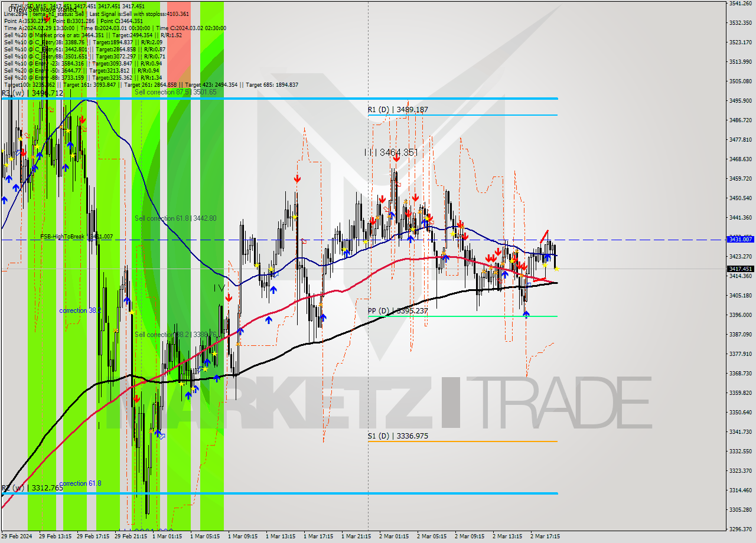This screenshot has width=756, height=543.
Task: Select the orange S1 (D) horizontal line
Action: [x=462, y=441]
